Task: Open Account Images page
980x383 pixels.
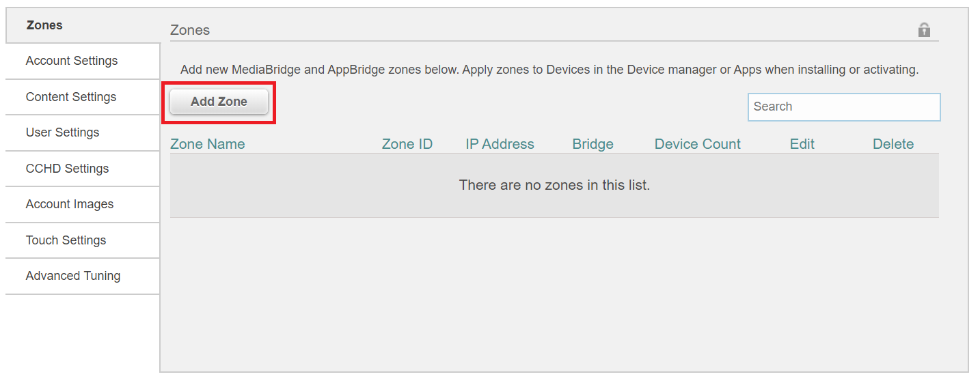Action: (70, 204)
